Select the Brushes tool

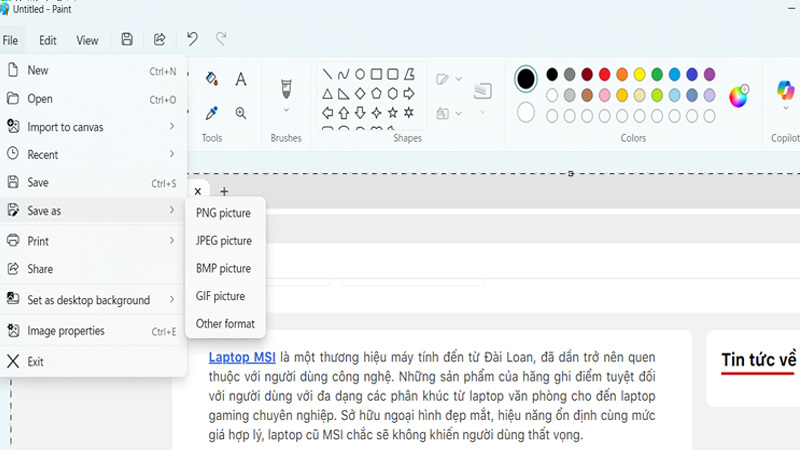pyautogui.click(x=286, y=89)
